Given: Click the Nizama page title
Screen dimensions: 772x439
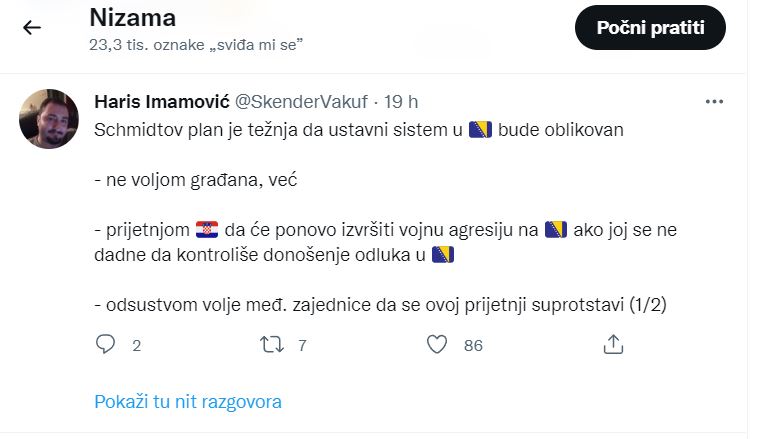Looking at the screenshot, I should coord(132,18).
